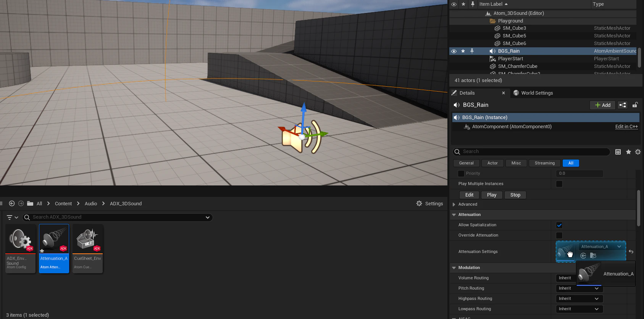Viewport: 644px width, 319px height.
Task: Select the Streaming filter in Details
Action: click(x=545, y=163)
